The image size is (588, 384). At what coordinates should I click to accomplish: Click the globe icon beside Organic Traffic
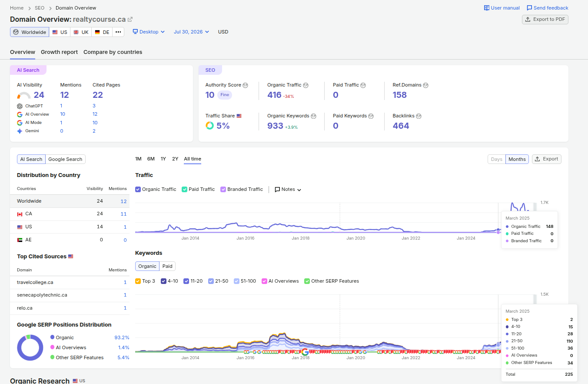point(306,85)
